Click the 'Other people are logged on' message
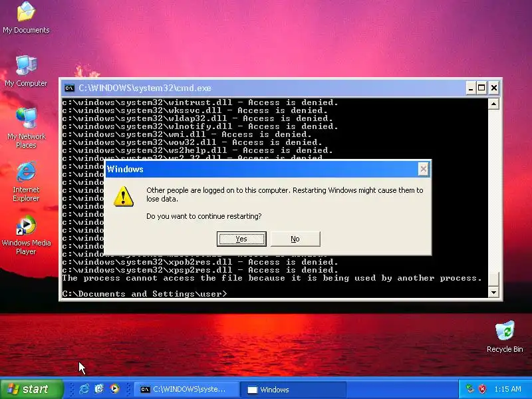 click(285, 194)
